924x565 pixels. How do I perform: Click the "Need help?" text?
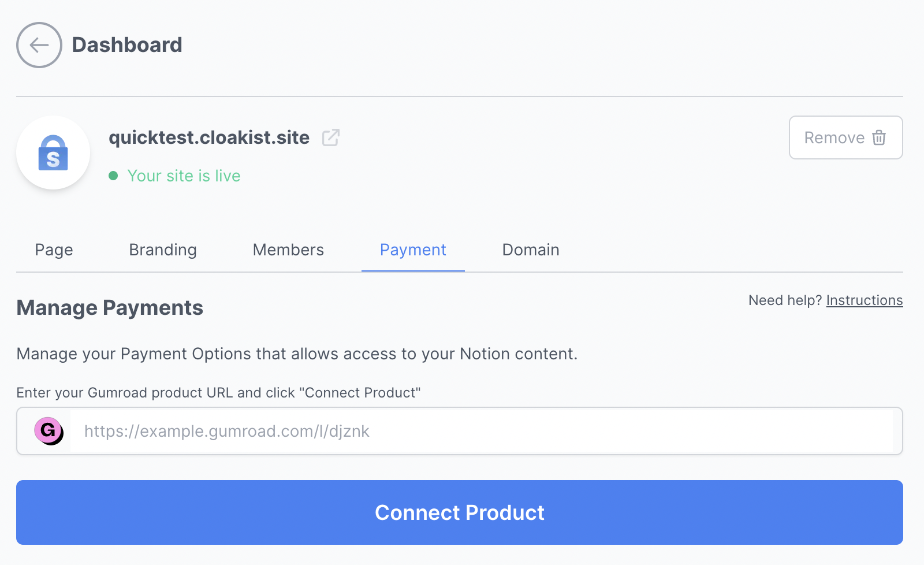[785, 300]
